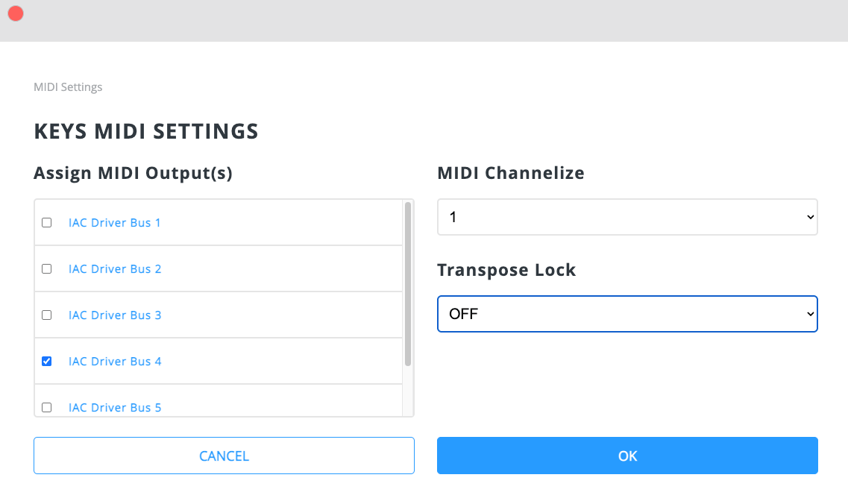Viewport: 848px width, 504px height.
Task: Click the IAC Driver Bus 5 label
Action: [x=115, y=407]
